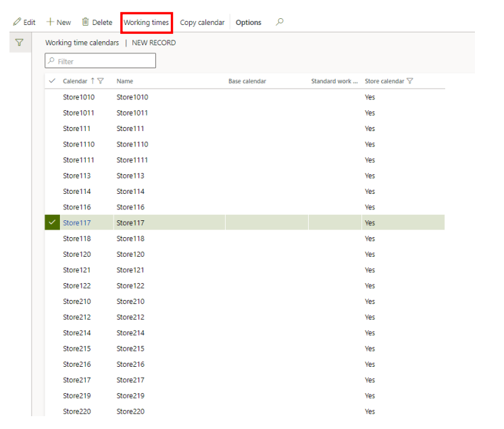Viewport: 504px width, 429px height.
Task: Click the search magnifier icon in toolbar
Action: tap(280, 22)
